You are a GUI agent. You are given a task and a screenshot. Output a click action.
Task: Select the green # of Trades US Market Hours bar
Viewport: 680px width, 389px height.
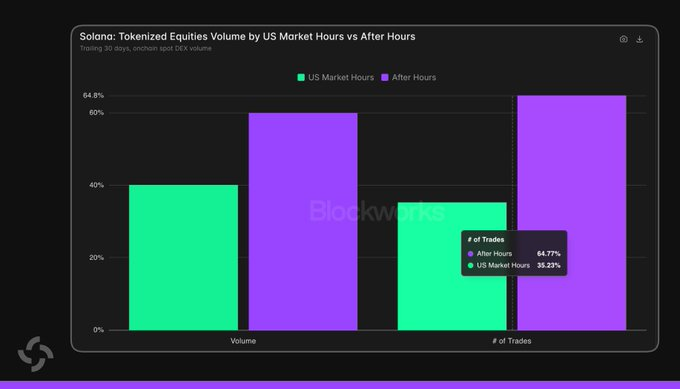452,266
